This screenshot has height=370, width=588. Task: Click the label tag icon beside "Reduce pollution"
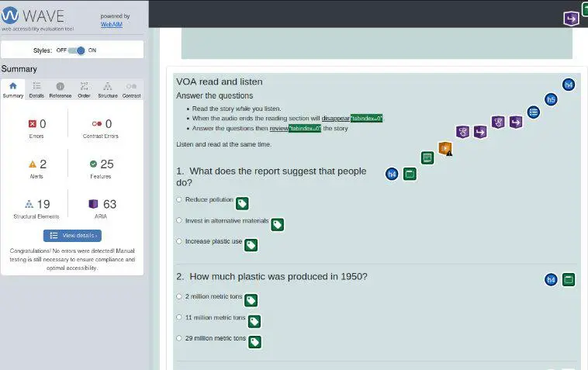click(x=242, y=203)
